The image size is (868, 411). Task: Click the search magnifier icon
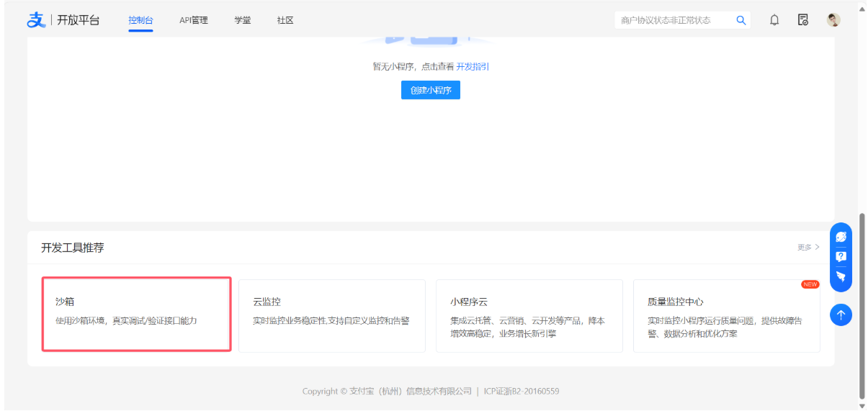(x=741, y=20)
